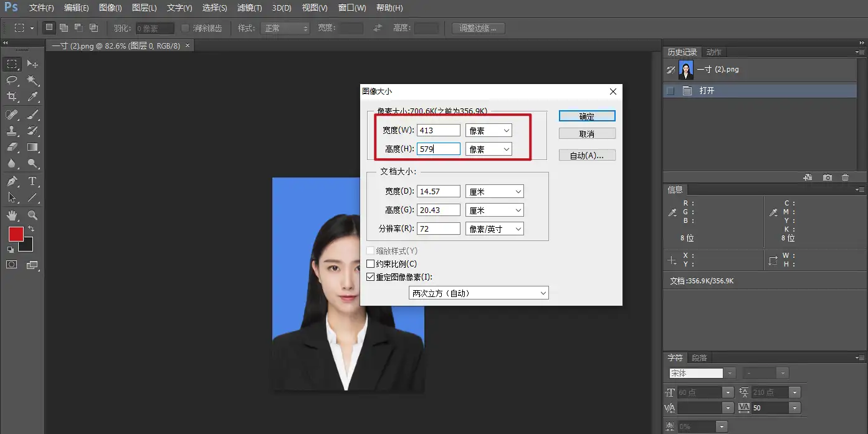
Task: Click the red foreground color swatch
Action: coord(16,234)
